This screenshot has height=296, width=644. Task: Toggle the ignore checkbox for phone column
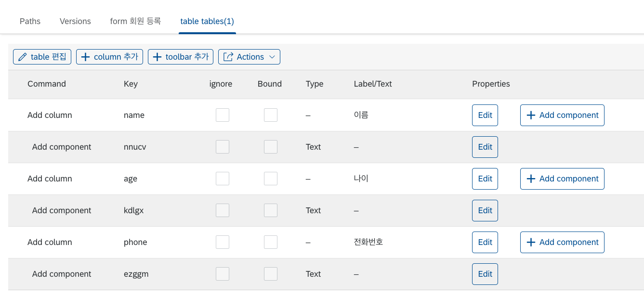point(223,242)
